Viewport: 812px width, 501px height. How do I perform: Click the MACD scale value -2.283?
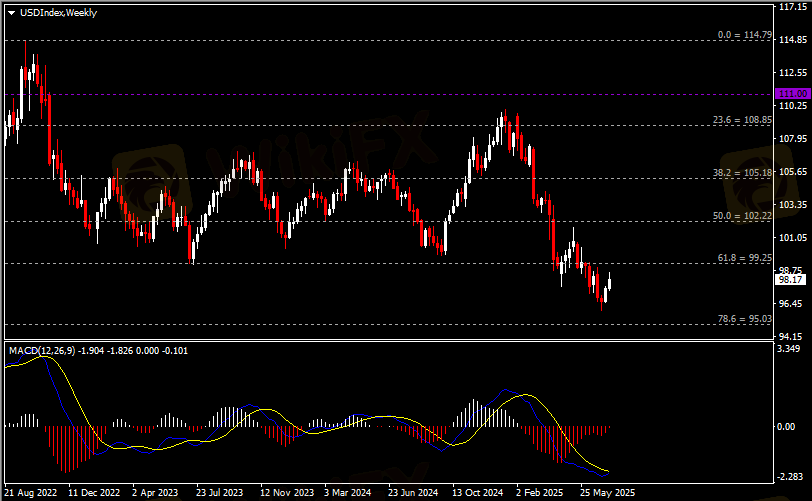click(789, 476)
